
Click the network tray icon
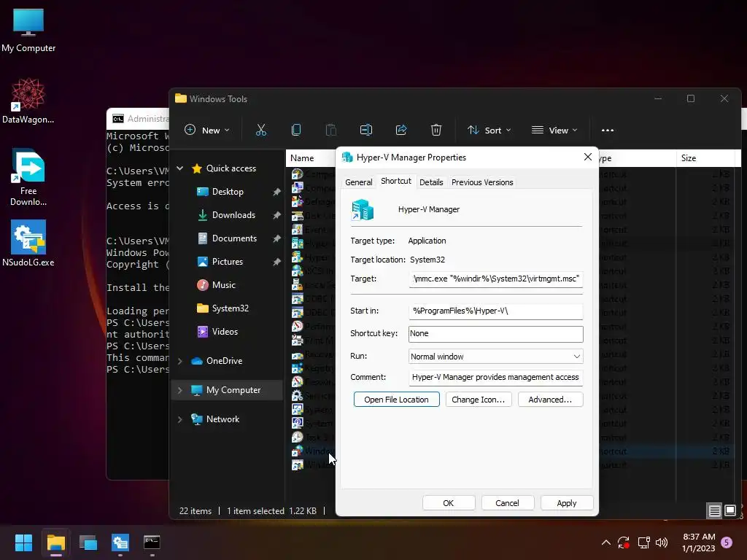pos(643,542)
